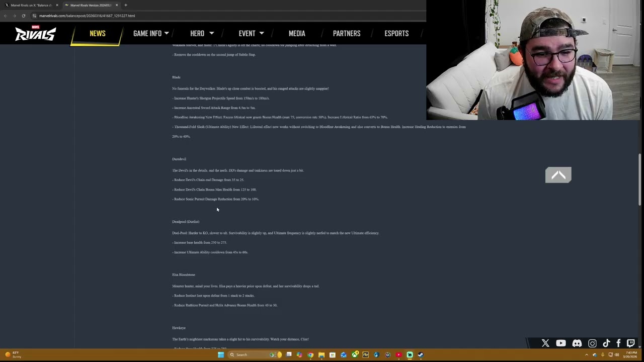
Task: Open OneDrive tray icon
Action: (595, 355)
